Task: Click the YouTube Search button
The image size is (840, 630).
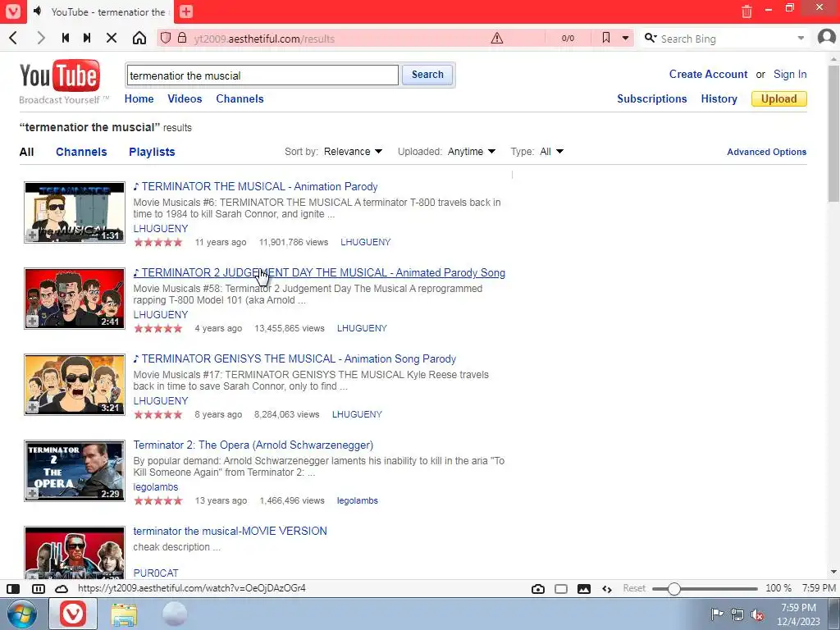Action: 427,75
